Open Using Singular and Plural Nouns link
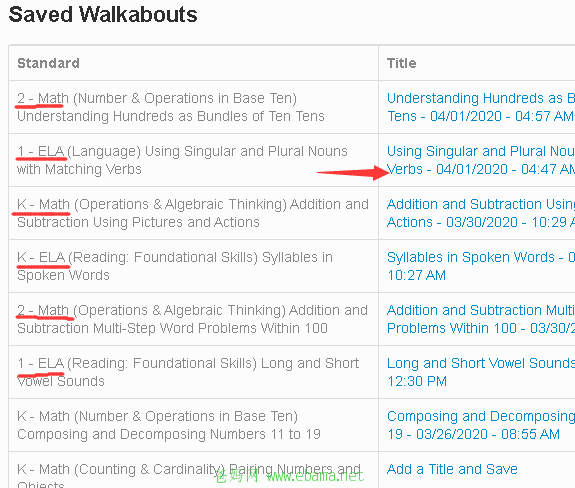 point(481,160)
